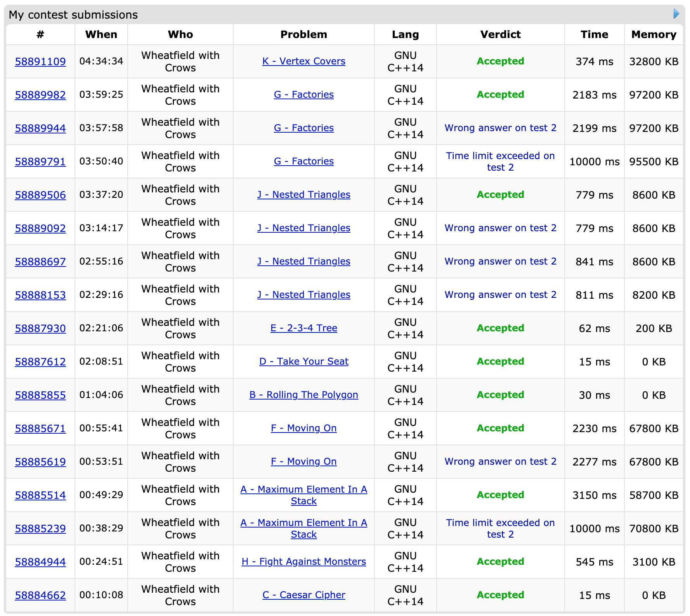Open the E - 2-3-4 Tree problem

[303, 328]
